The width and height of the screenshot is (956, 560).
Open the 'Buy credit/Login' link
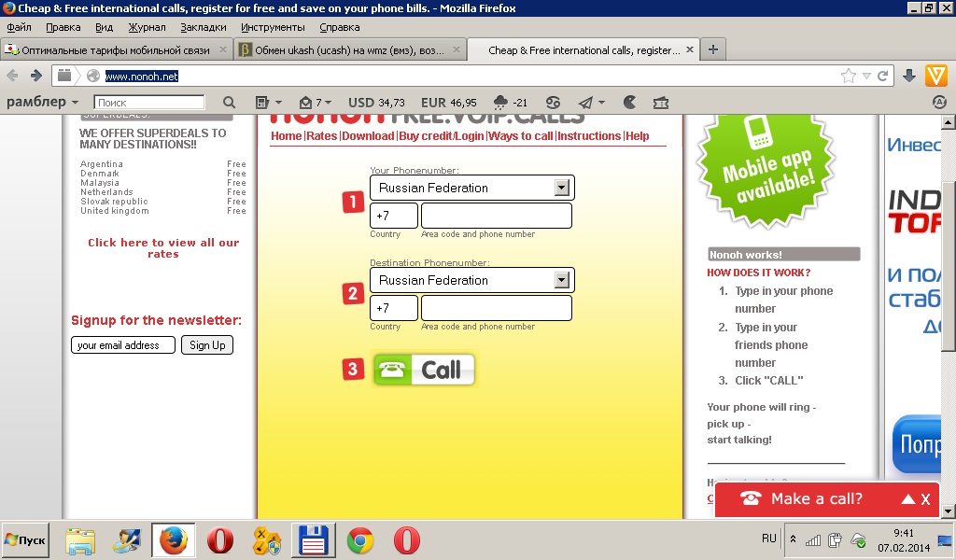tap(442, 136)
